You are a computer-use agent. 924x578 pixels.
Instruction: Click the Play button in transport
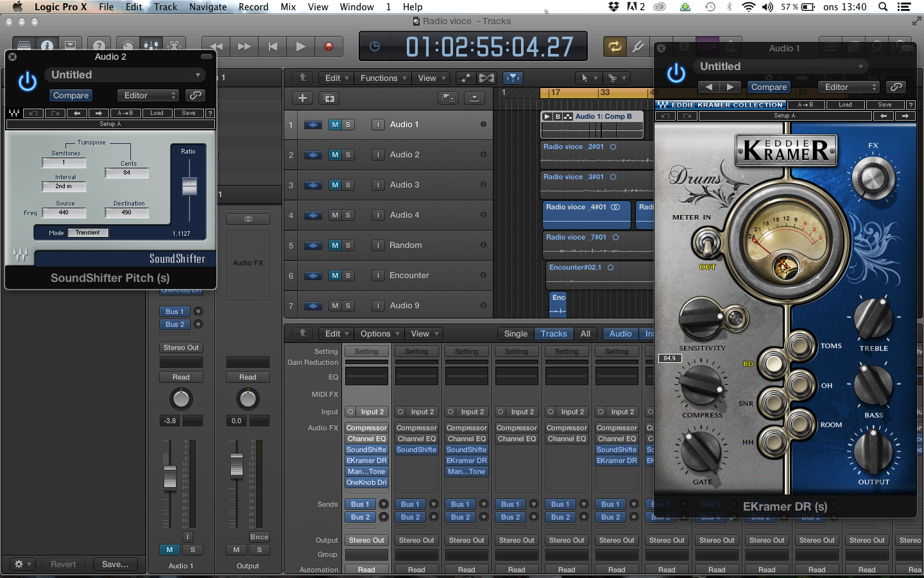pos(300,46)
